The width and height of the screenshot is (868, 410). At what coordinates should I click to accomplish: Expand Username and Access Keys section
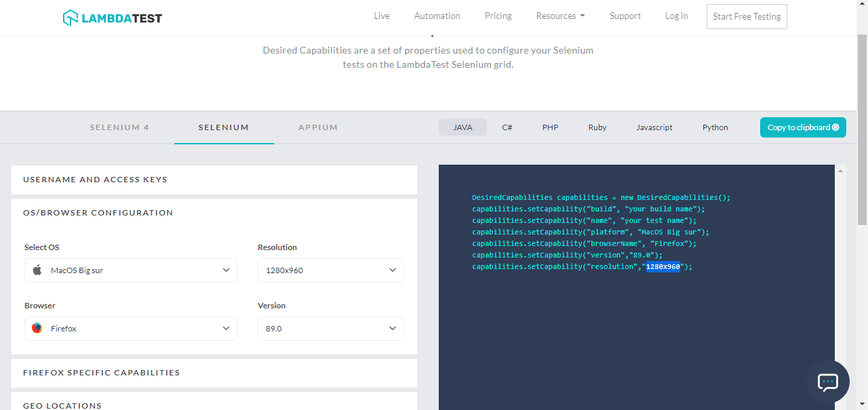[x=214, y=180]
